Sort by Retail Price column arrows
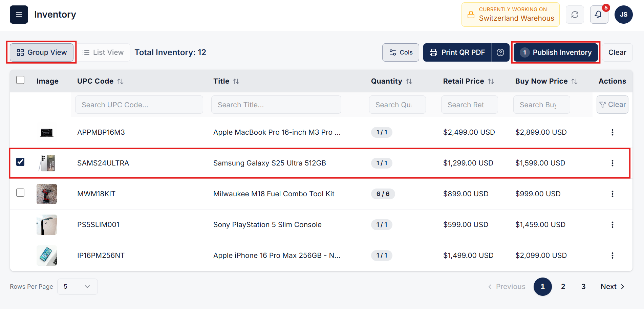 [491, 81]
